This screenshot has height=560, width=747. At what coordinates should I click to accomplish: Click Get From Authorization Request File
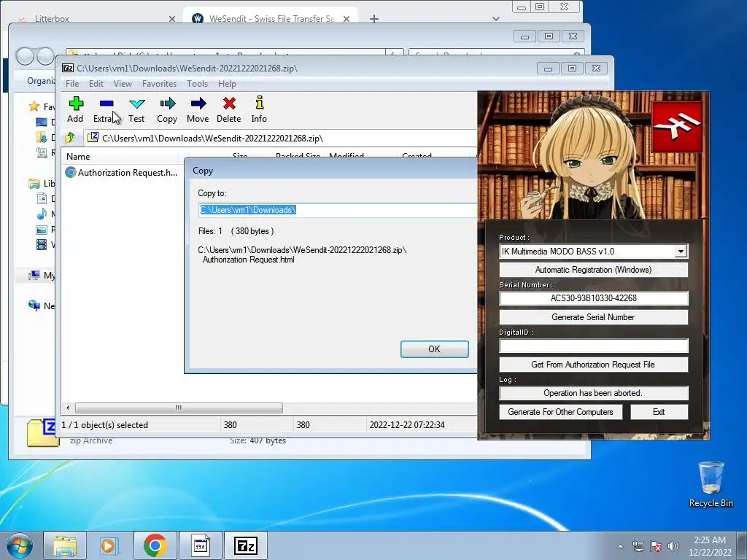pyautogui.click(x=593, y=365)
